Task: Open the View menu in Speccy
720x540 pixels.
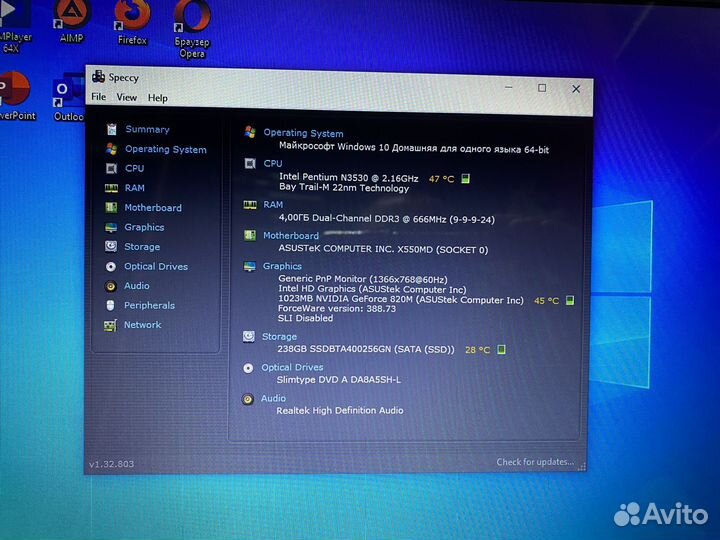Action: coord(126,97)
